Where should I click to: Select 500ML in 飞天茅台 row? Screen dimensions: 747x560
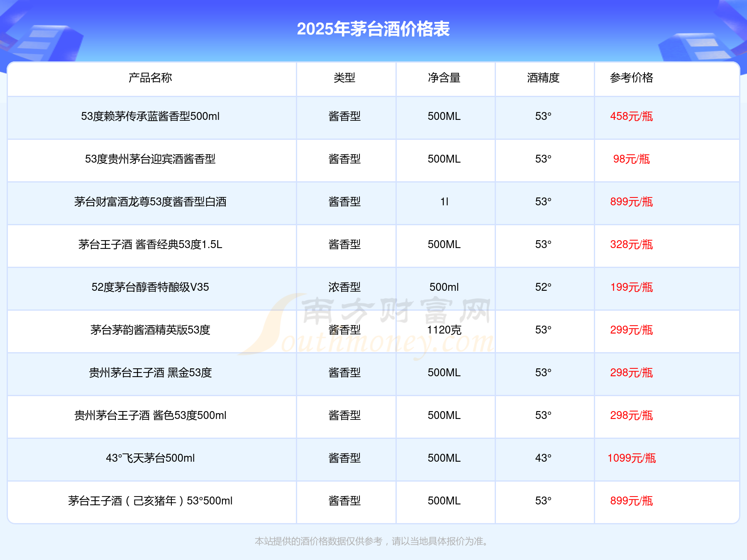[x=444, y=458]
